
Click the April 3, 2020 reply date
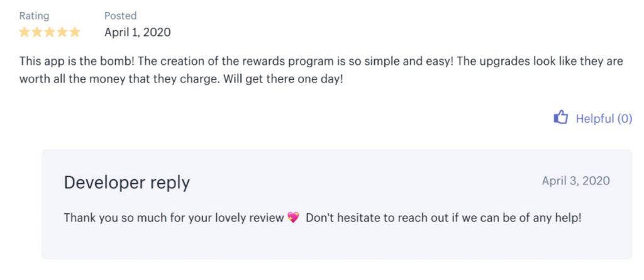click(576, 181)
